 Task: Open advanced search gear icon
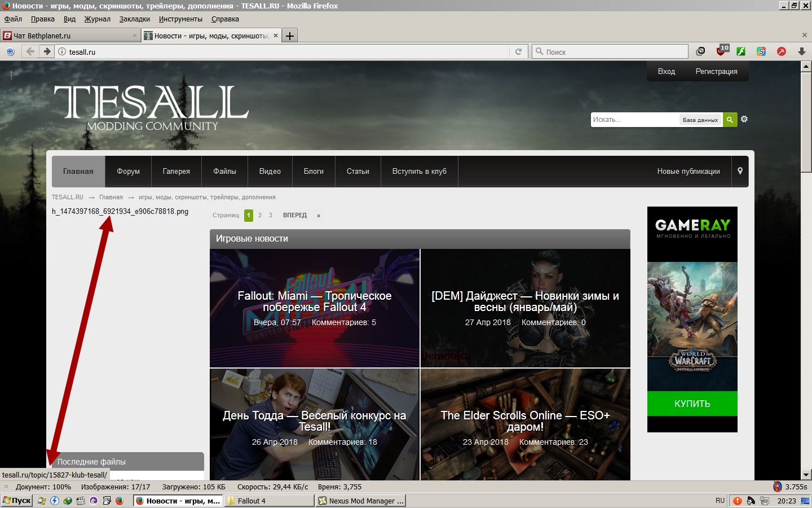click(744, 119)
